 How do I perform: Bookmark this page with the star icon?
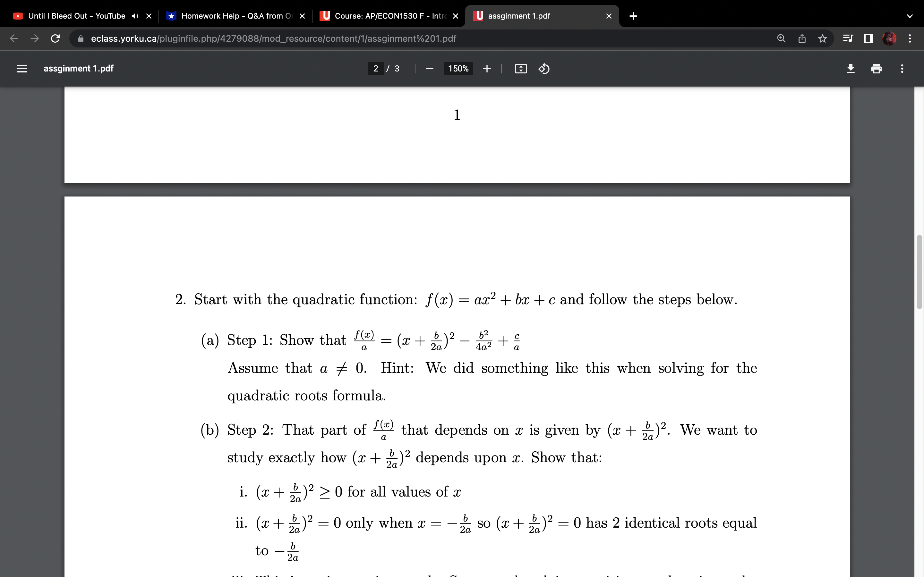click(x=822, y=38)
